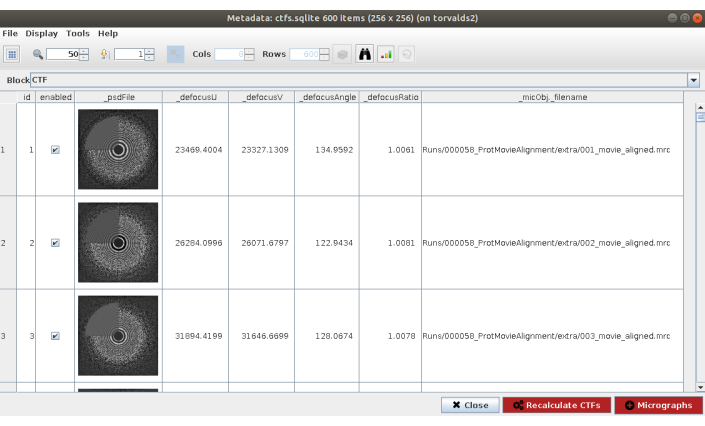This screenshot has width=705, height=426.
Task: Uncheck enabled checkbox for item id 3
Action: [55, 336]
